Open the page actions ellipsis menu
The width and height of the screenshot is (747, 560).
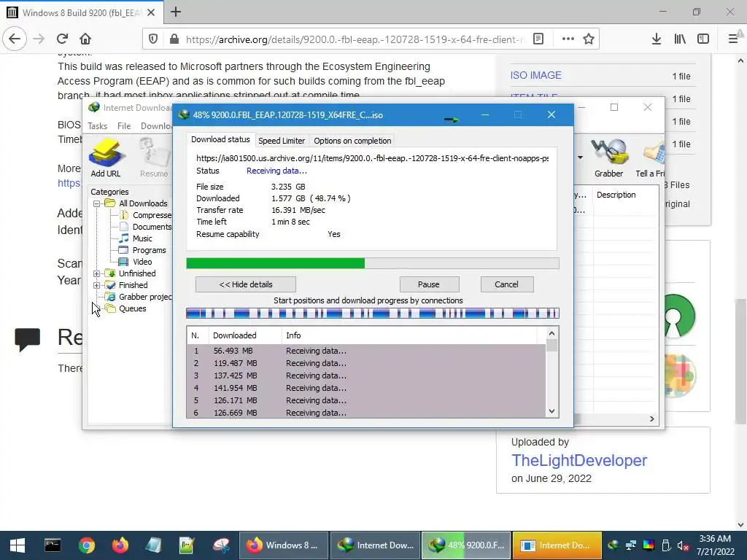coord(568,39)
